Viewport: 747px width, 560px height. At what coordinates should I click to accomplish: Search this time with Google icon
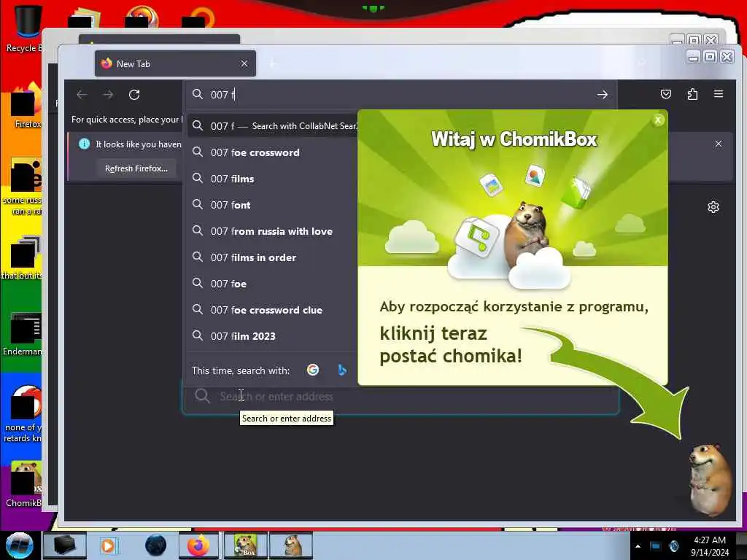313,370
